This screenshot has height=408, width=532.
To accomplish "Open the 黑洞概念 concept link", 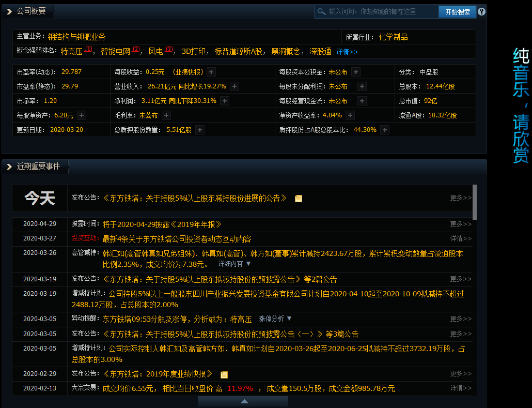I will 286,51.
